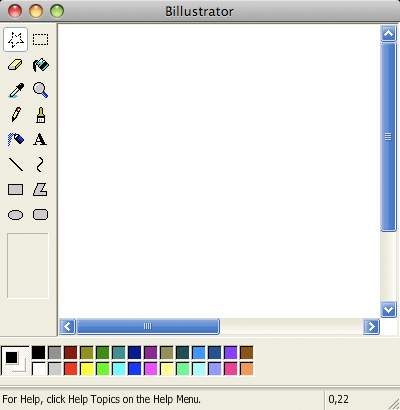400x410 pixels.
Task: Choose the Fill With Color bucket tool
Action: point(40,65)
